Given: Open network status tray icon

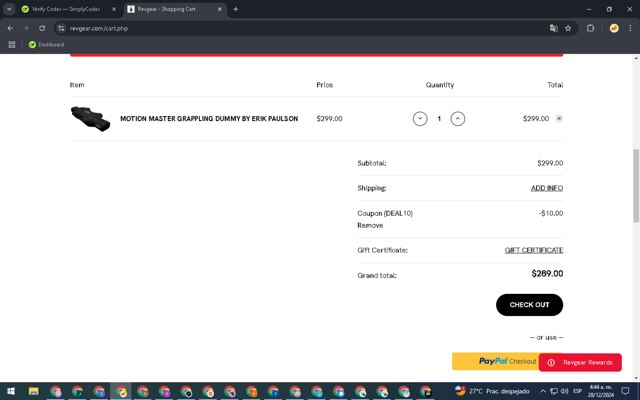Looking at the screenshot, I should click(554, 391).
